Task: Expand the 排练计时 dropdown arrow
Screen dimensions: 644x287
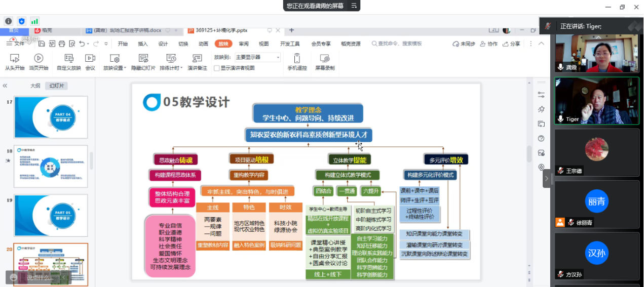Action: tap(181, 68)
